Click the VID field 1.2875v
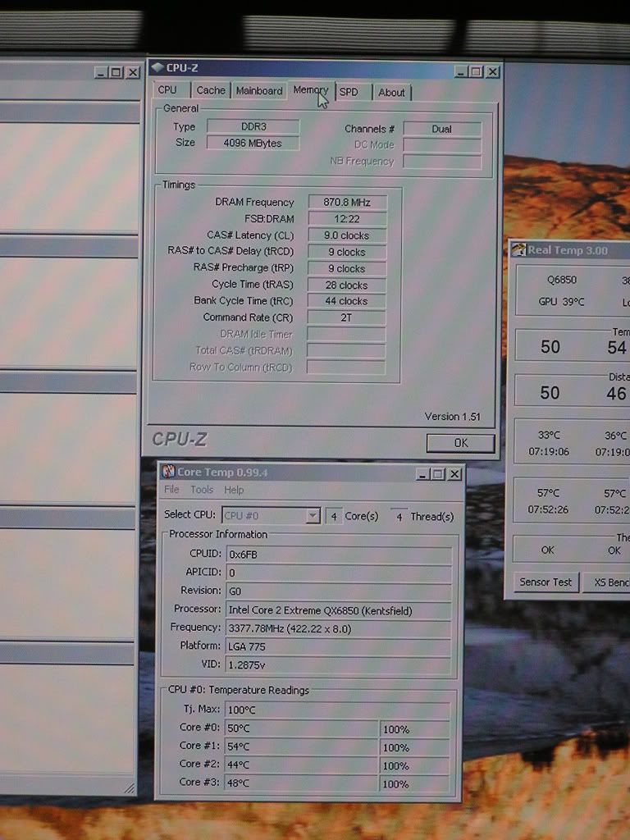This screenshot has height=840, width=630. click(339, 664)
